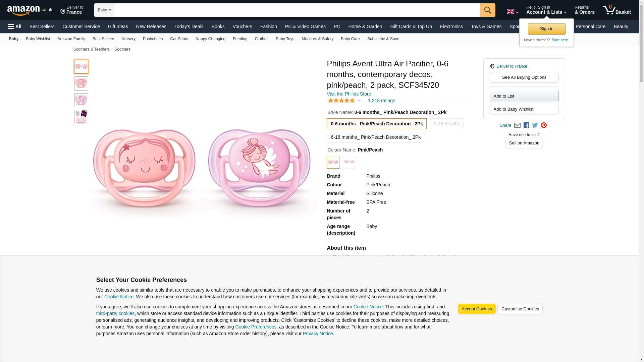Image resolution: width=644 pixels, height=362 pixels.
Task: Expand the Baby search category dropdown
Action: [104, 10]
